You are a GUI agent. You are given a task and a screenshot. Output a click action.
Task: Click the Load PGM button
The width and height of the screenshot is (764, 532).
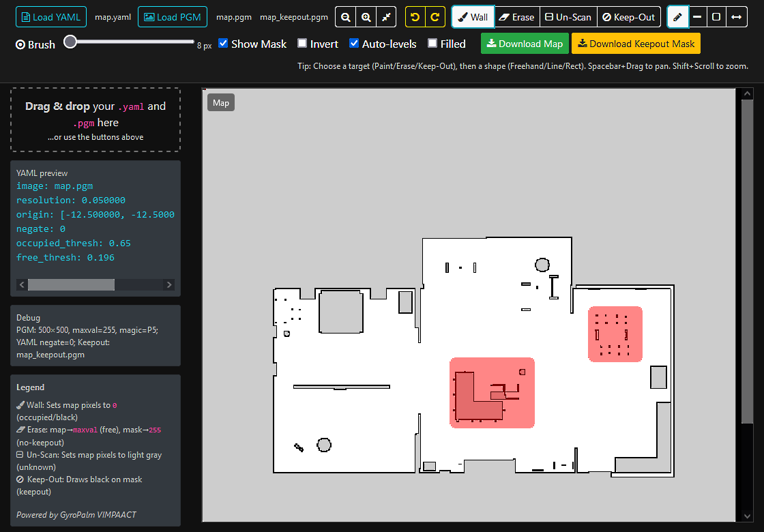pos(173,17)
